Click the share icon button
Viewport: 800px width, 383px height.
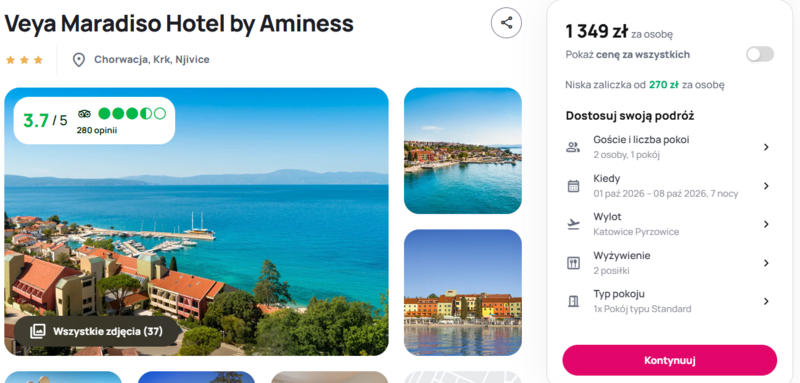506,23
